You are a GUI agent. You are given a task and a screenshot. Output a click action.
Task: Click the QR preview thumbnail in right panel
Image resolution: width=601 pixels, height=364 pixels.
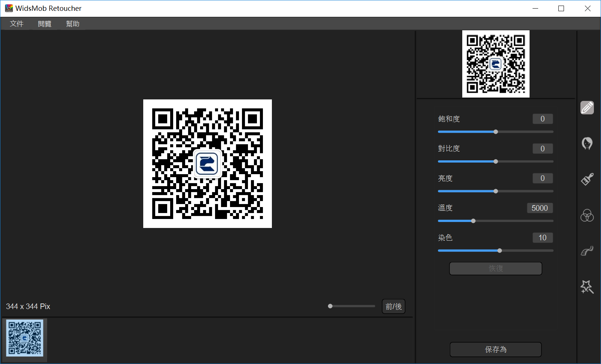pyautogui.click(x=496, y=64)
